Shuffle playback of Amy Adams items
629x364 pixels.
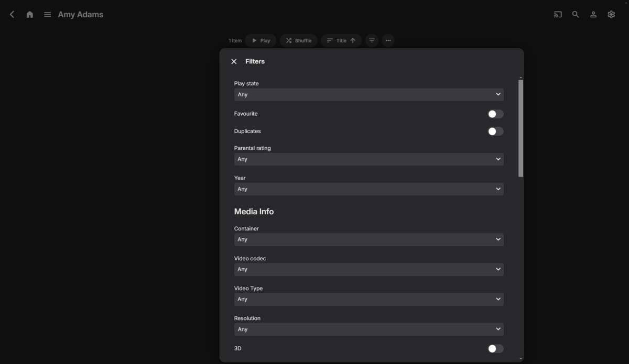[298, 40]
